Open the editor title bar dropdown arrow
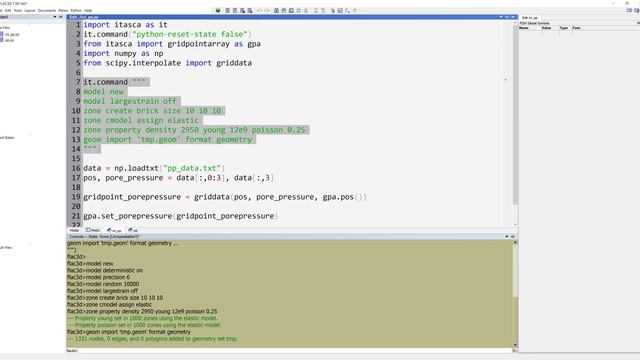 [x=501, y=17]
